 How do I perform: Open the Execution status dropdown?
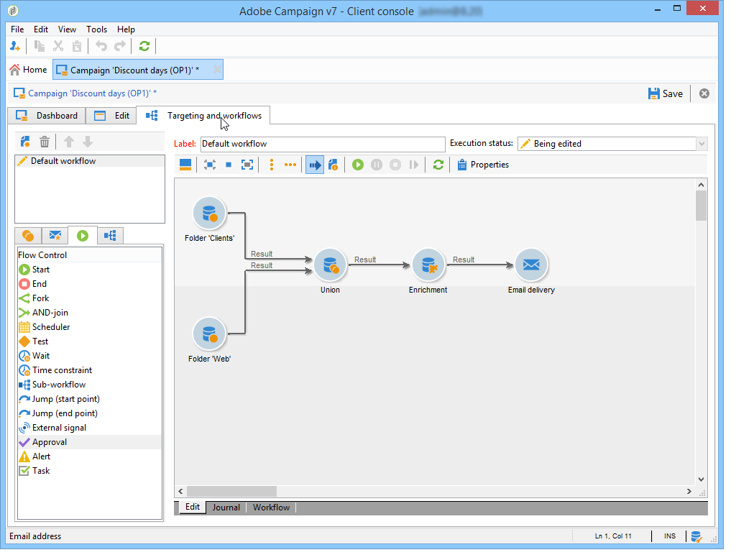point(701,144)
